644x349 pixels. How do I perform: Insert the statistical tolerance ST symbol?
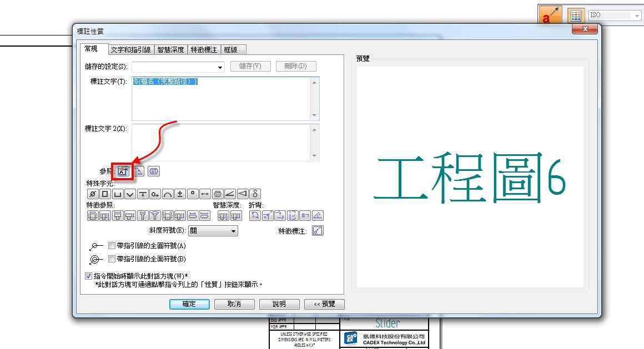[218, 194]
